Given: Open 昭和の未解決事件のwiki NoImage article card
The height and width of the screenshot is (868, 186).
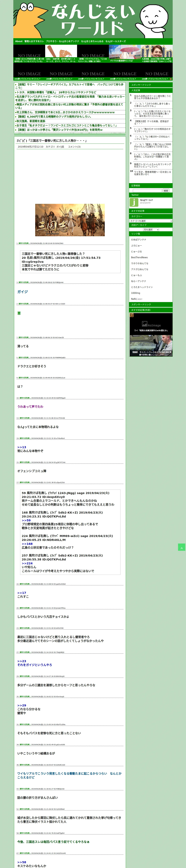Looking at the screenshot, I should (151, 324).
